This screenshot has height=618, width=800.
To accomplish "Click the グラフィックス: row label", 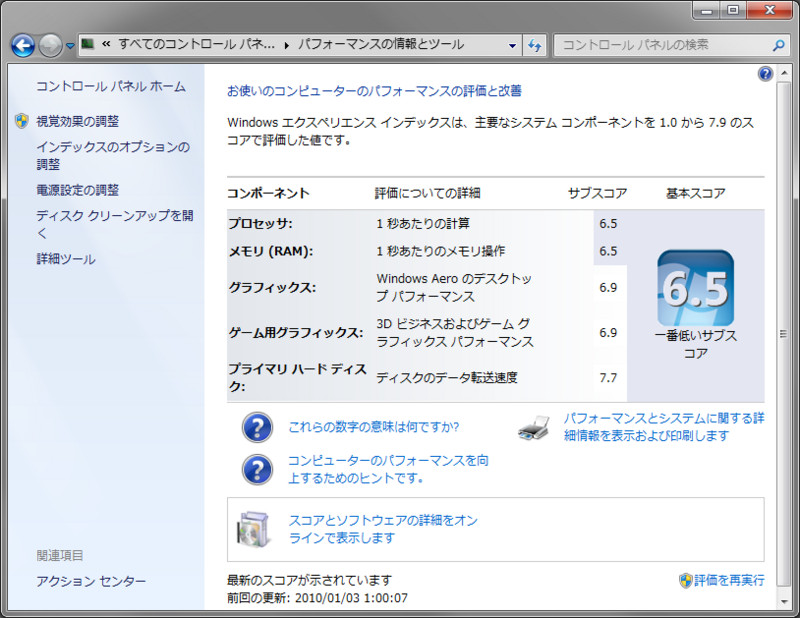I will [x=272, y=288].
